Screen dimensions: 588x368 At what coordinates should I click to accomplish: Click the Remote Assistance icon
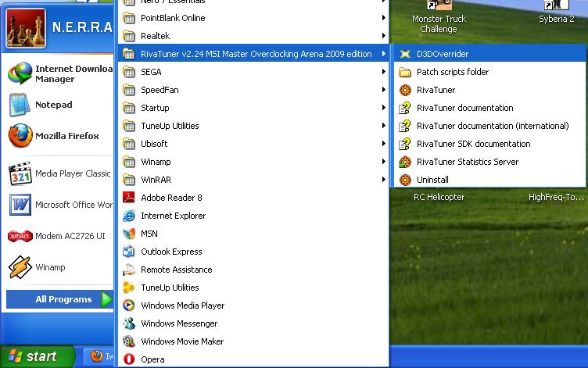point(129,270)
